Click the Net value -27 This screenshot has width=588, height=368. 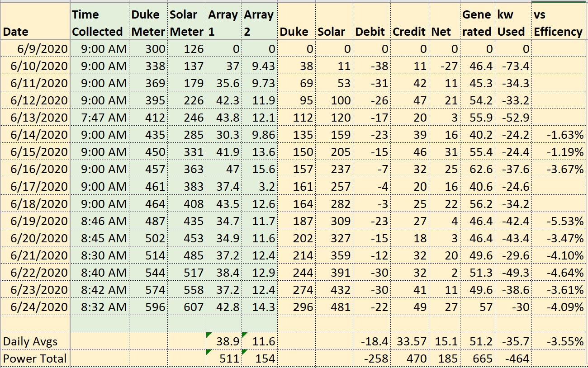click(x=445, y=66)
